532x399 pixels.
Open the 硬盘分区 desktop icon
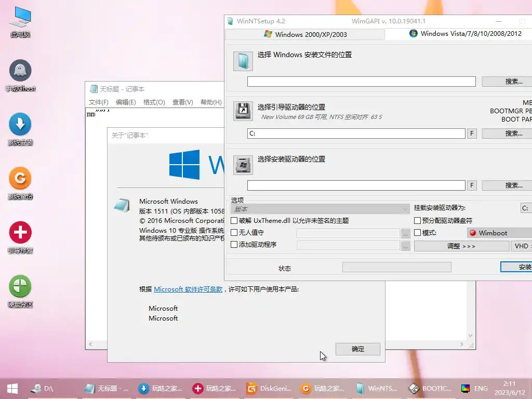click(x=20, y=291)
